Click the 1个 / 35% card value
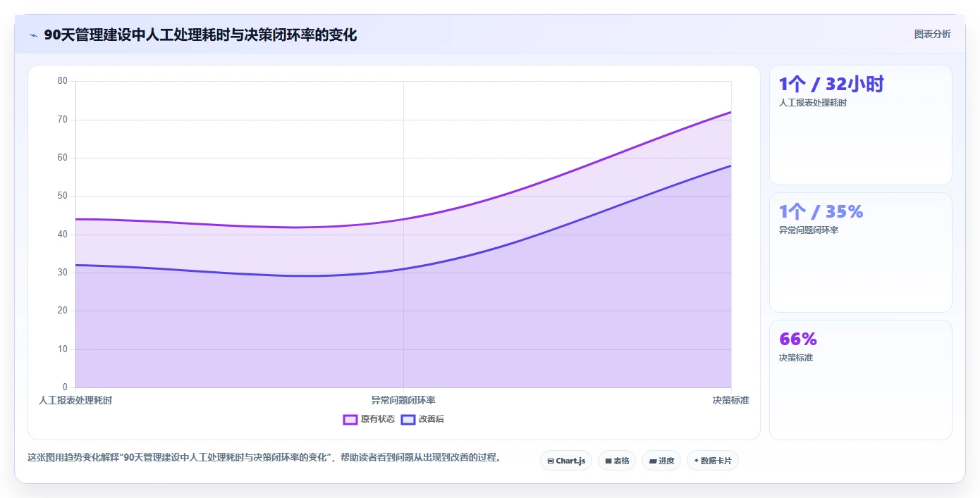Image resolution: width=980 pixels, height=498 pixels. (x=821, y=211)
